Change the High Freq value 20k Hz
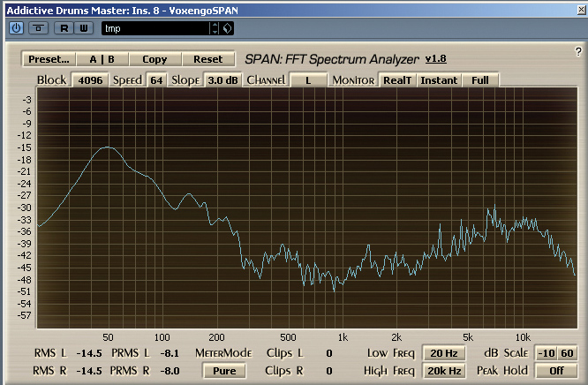 coord(444,371)
